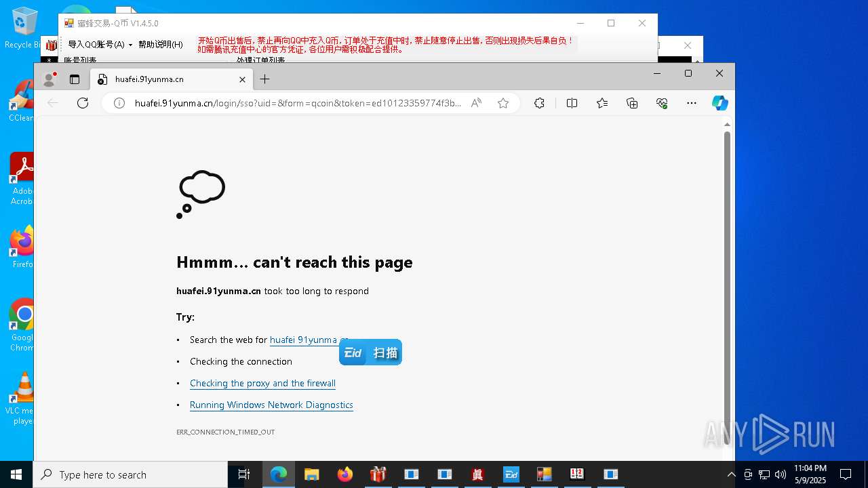Open Adobe Acrobat desktop shortcut

point(21,179)
